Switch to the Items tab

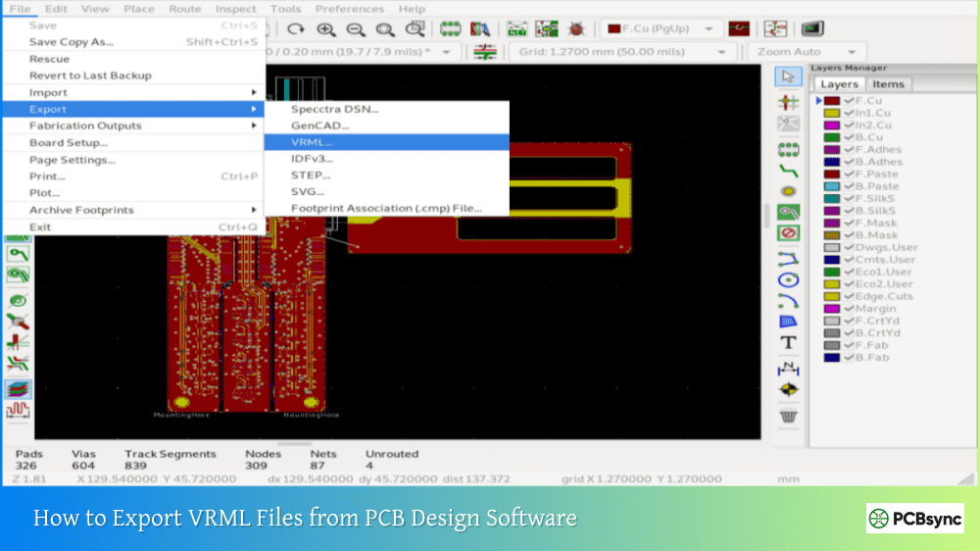point(888,83)
